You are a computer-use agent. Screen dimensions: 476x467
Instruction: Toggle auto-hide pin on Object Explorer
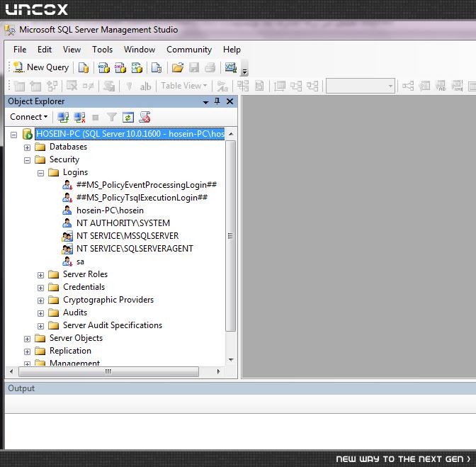(x=217, y=101)
